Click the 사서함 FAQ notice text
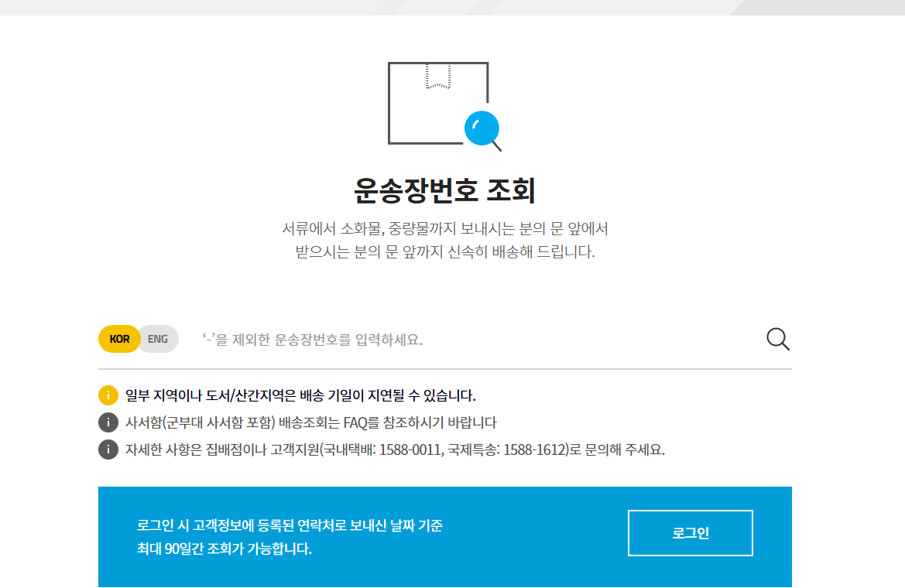905x588 pixels. (311, 423)
